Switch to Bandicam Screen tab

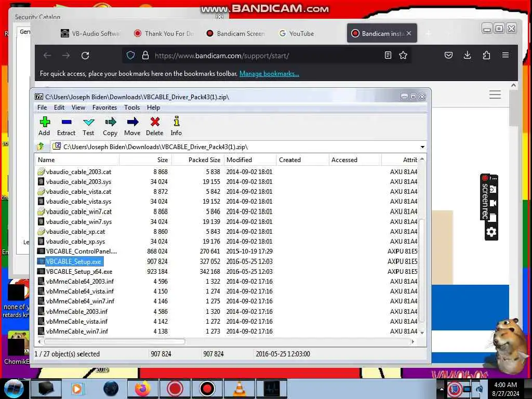tap(236, 33)
